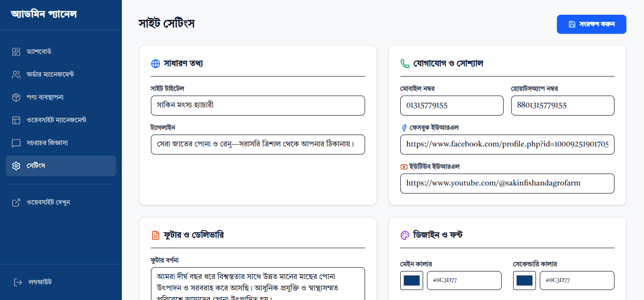Click the সেকেন্ডারি কালার color swatch

click(x=524, y=281)
